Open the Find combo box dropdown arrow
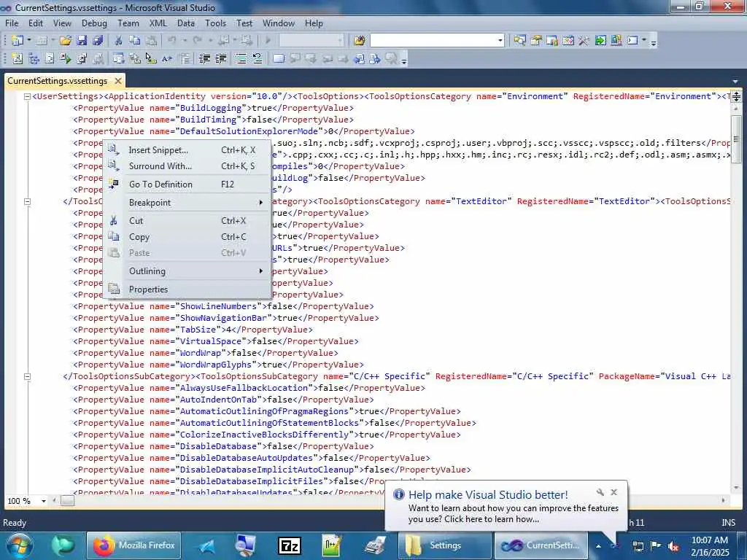Screen dimensions: 747x560 click(500, 41)
